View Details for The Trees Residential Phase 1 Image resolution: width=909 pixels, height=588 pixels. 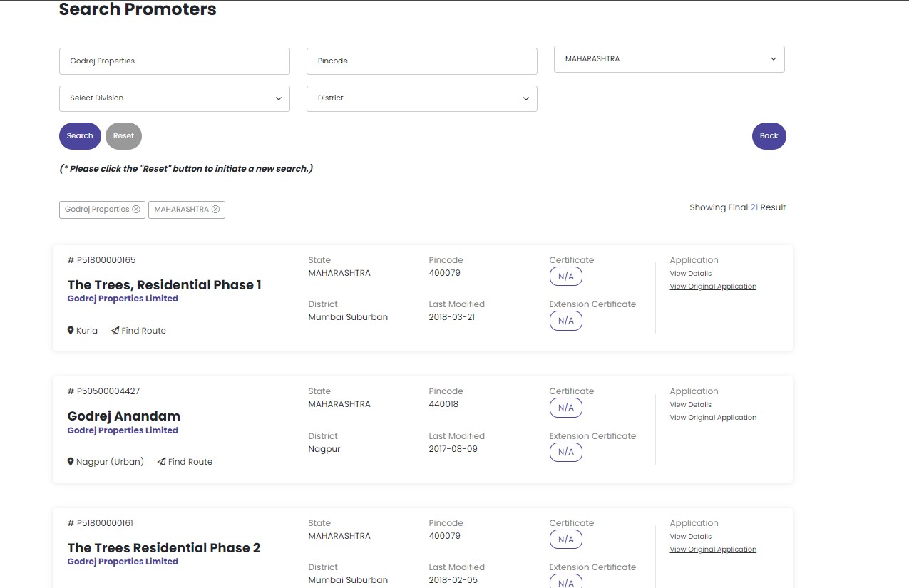[x=690, y=274]
